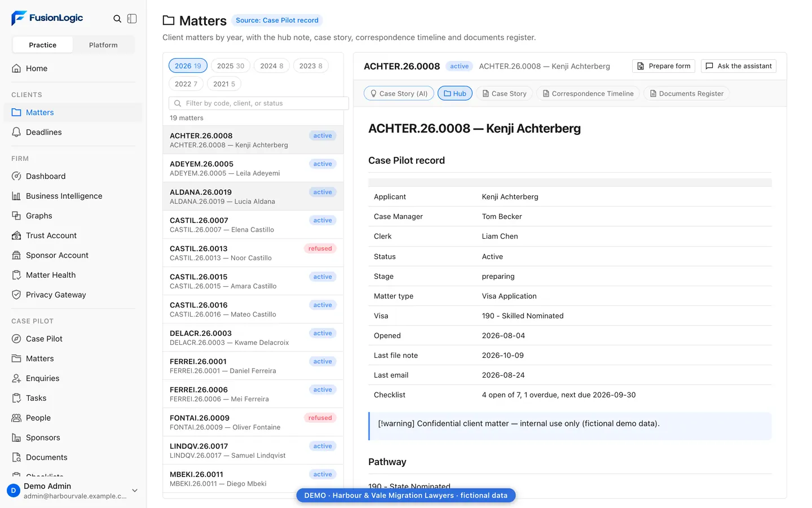
Task: Filter matters by year 2022
Action: point(186,84)
